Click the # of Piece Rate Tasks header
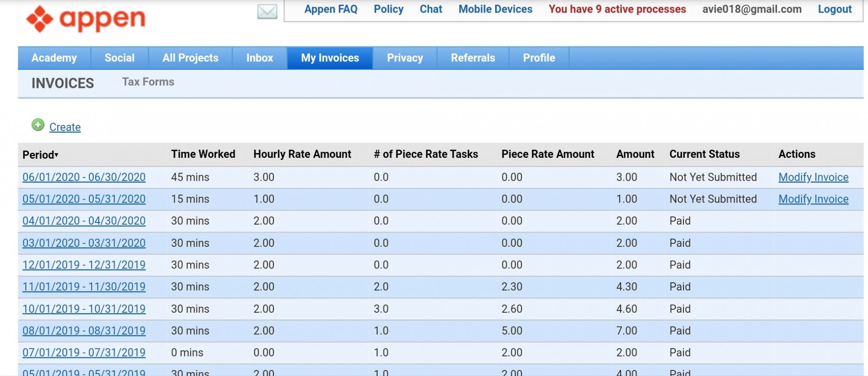The height and width of the screenshot is (376, 868). coord(426,154)
